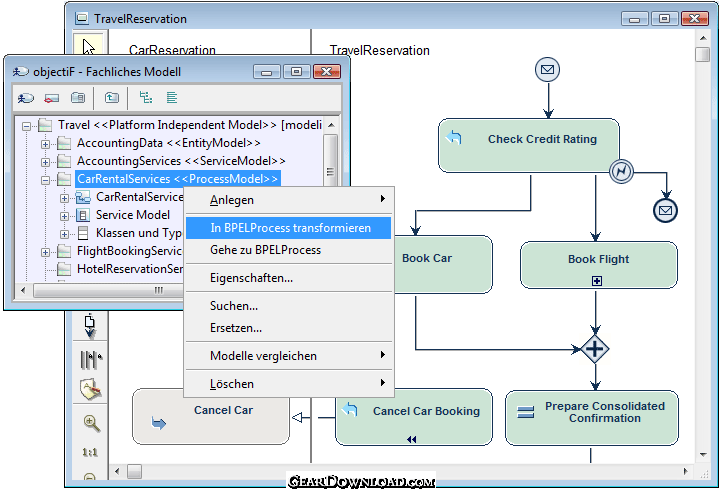Open the Anlegen submenu
This screenshot has width=722, height=490.
pos(289,200)
